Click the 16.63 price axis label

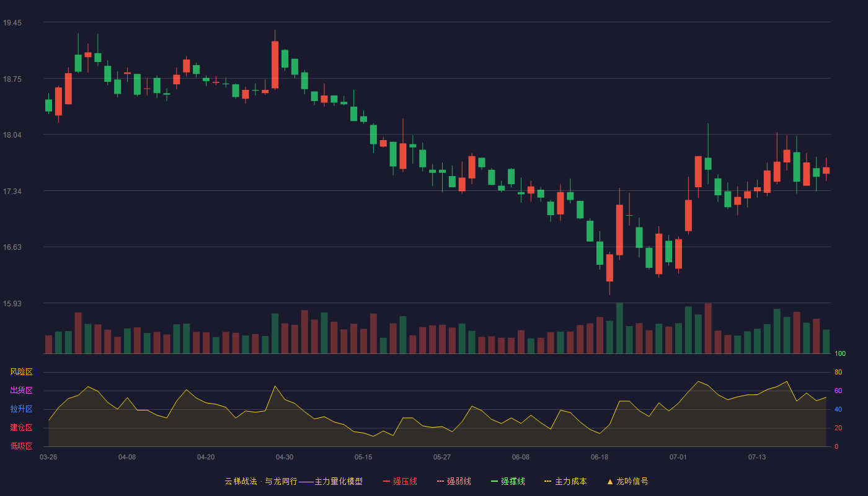pos(12,247)
